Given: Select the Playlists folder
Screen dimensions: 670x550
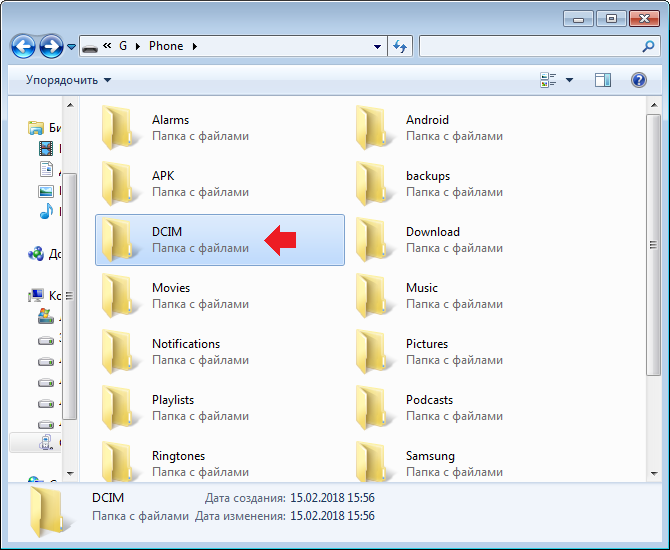Looking at the screenshot, I should [x=220, y=408].
